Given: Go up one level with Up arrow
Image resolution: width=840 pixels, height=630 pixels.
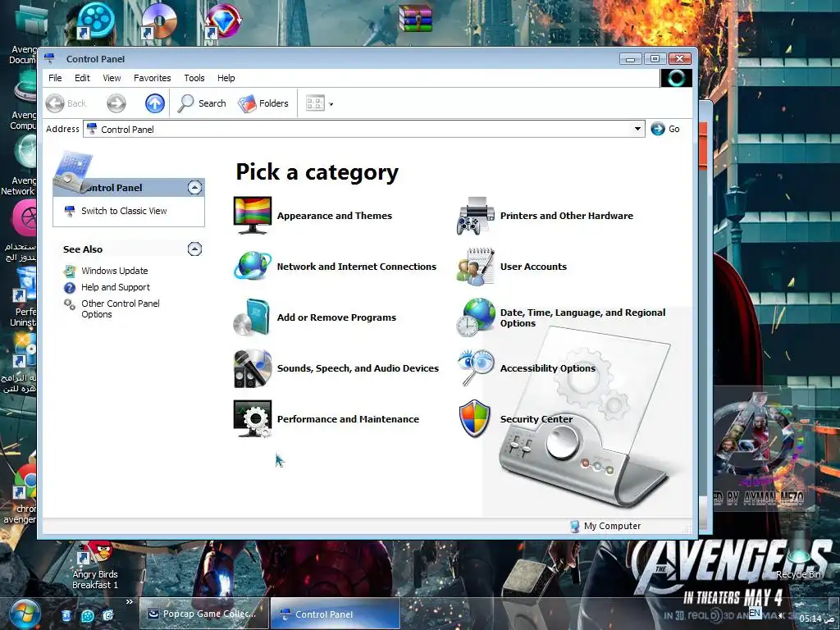Looking at the screenshot, I should pos(155,103).
